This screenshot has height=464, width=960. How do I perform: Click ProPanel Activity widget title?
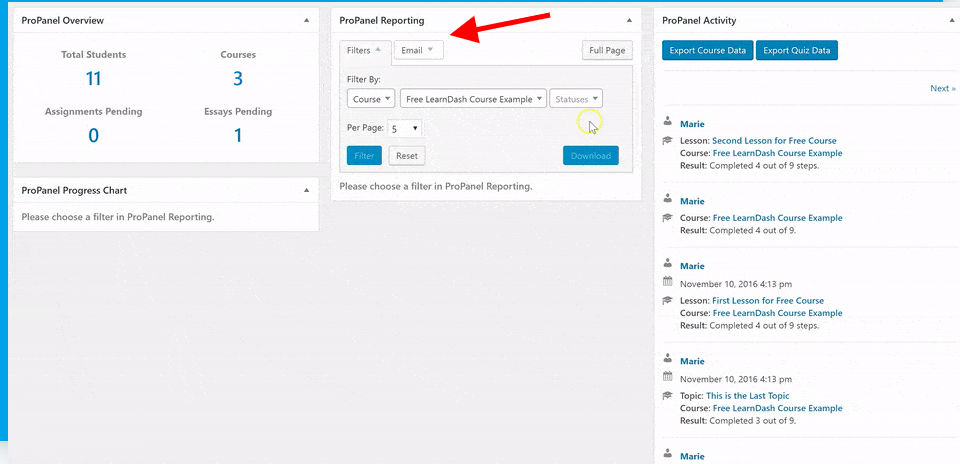699,20
